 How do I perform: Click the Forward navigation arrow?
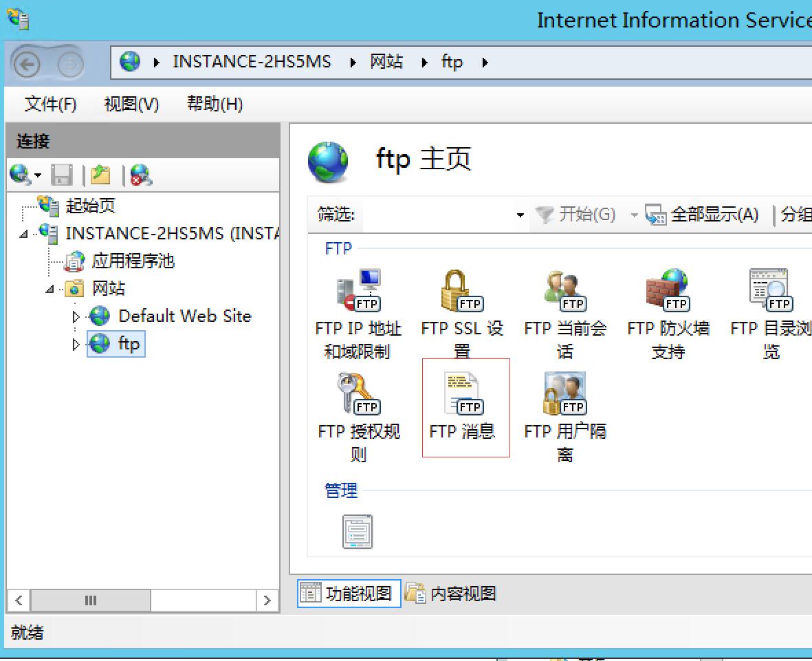pyautogui.click(x=70, y=64)
